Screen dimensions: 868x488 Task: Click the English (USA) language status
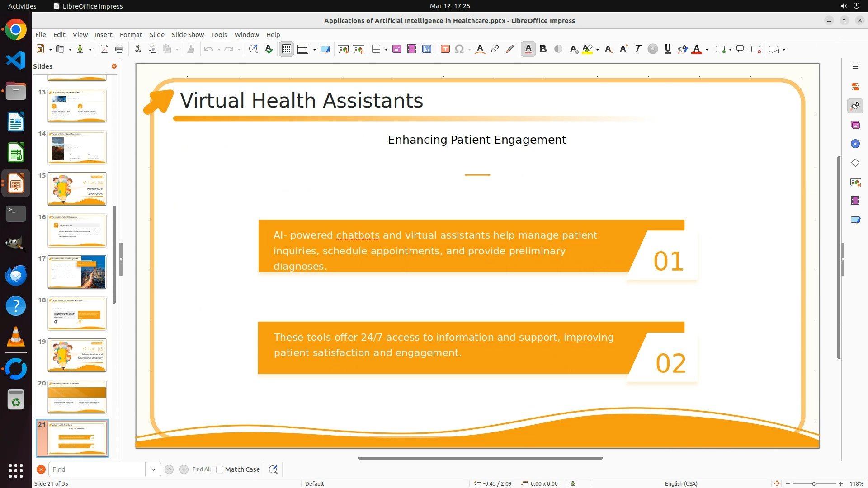681,483
